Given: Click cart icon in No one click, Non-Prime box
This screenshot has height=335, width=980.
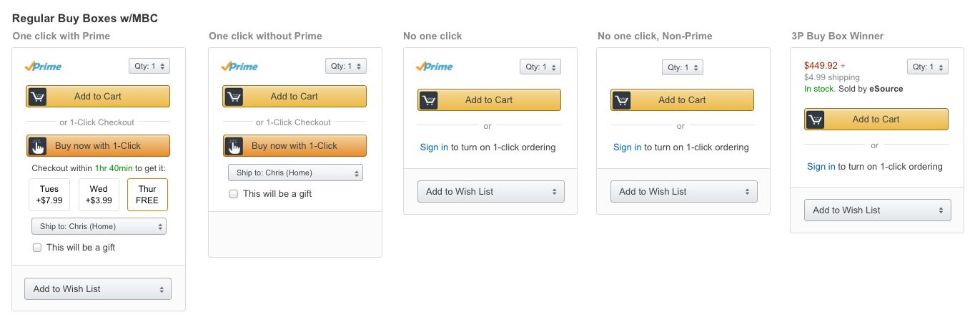Looking at the screenshot, I should click(x=622, y=100).
